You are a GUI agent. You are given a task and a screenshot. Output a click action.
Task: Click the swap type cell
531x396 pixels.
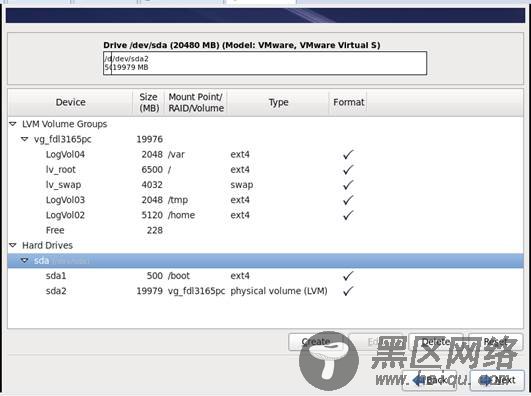coord(242,185)
